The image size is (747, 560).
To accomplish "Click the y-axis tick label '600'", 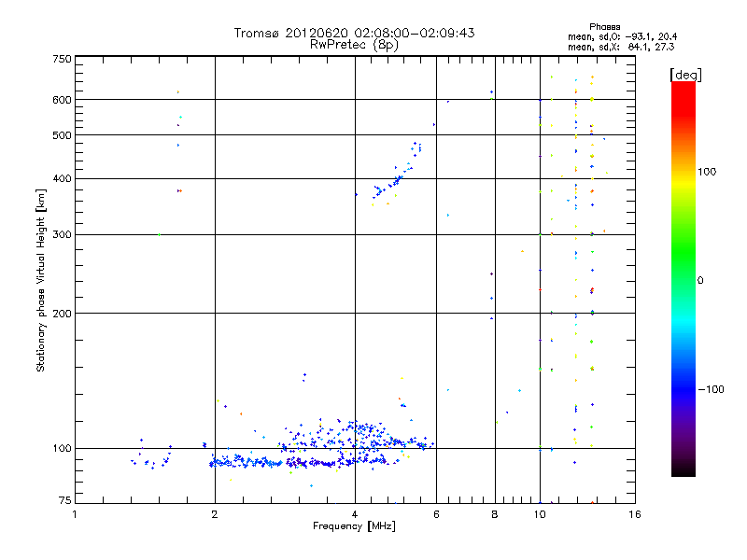I will click(x=62, y=100).
